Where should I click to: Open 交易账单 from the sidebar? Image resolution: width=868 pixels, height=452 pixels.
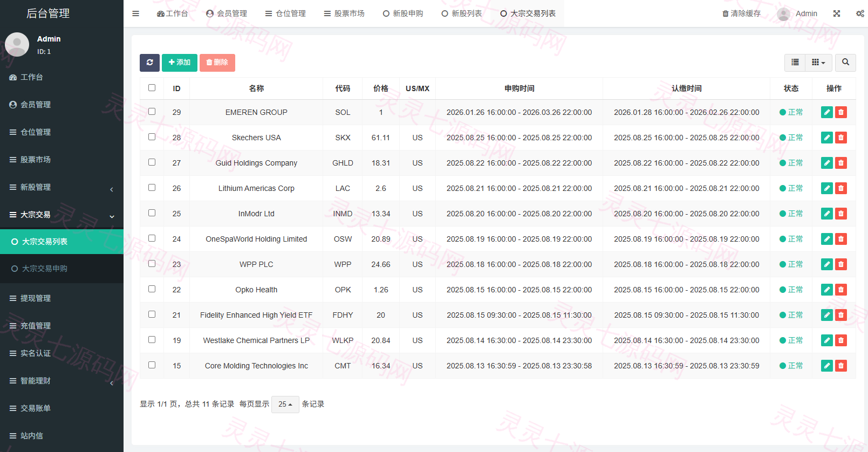61,408
